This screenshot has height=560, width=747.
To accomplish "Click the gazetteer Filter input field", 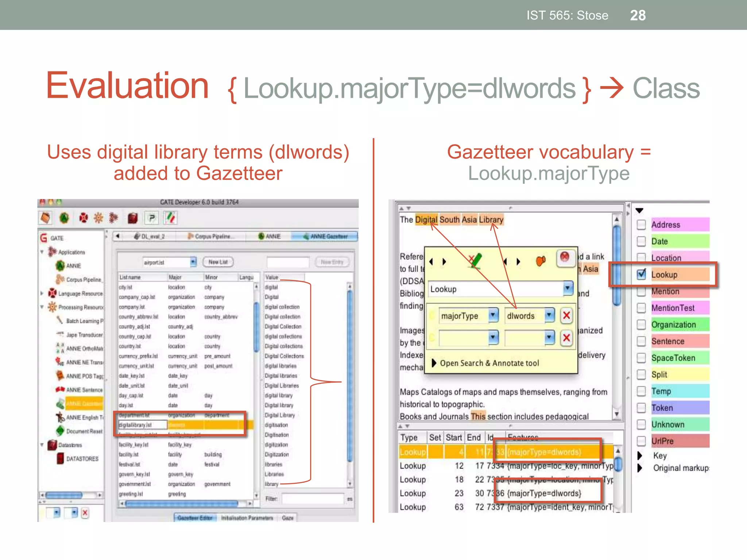I will tap(313, 499).
